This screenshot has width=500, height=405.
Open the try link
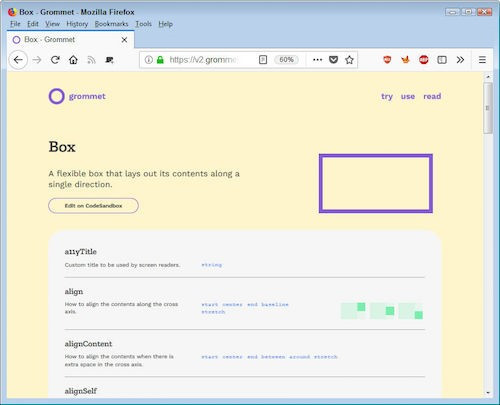[387, 96]
